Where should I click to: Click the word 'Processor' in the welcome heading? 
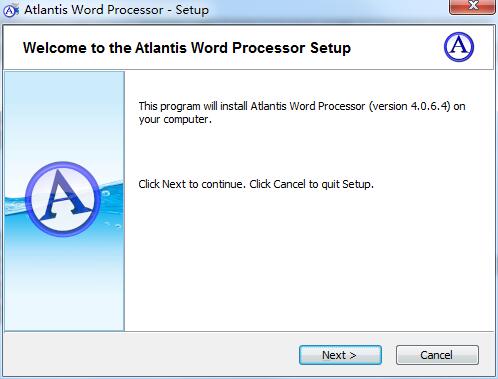pos(268,48)
